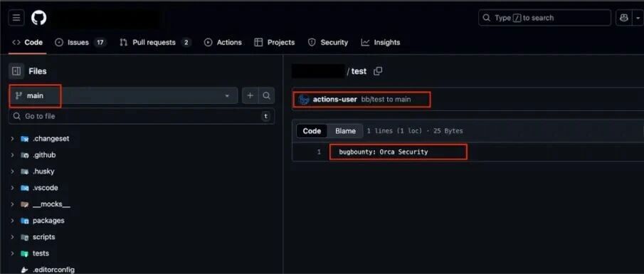Expand the tests folder chevron
Viewport: 644px width, 274px height.
click(x=12, y=253)
